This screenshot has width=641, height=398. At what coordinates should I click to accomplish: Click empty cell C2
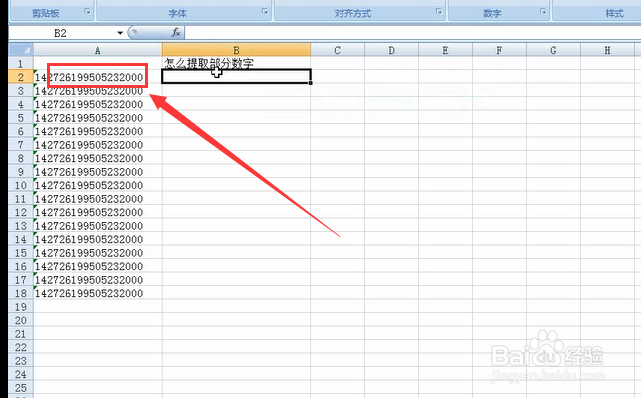point(337,77)
